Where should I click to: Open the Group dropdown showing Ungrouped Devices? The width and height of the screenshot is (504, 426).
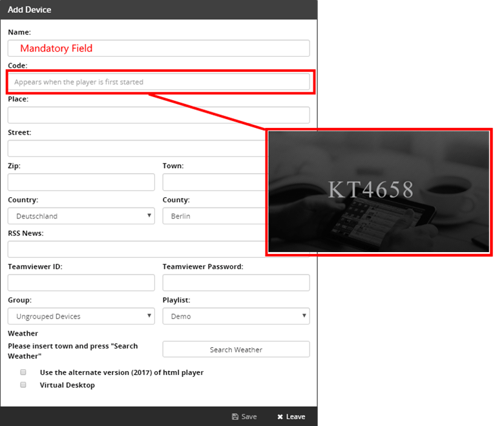81,316
